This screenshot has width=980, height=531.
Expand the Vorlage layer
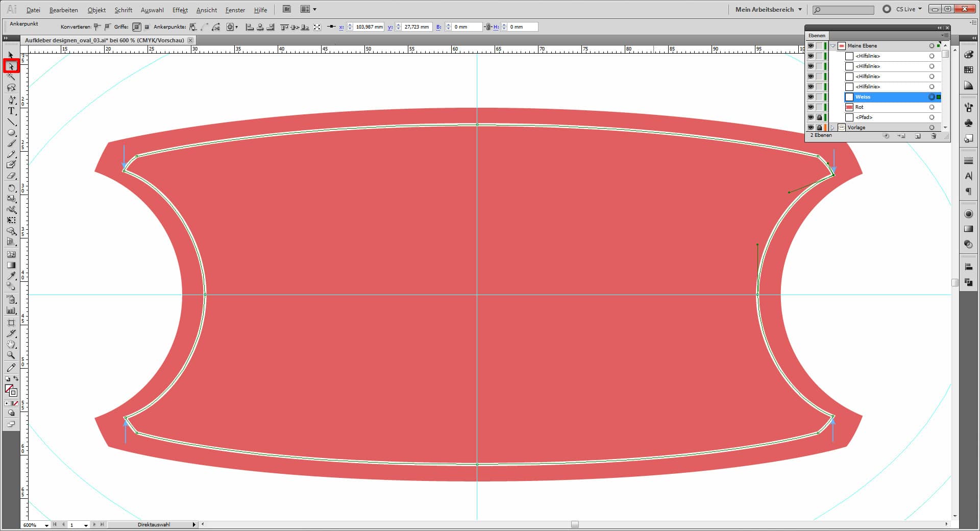point(833,128)
